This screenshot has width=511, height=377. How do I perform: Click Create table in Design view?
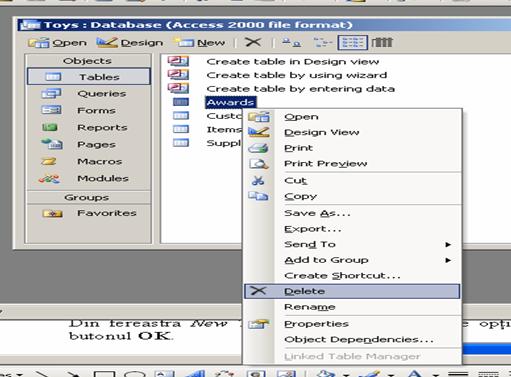293,62
